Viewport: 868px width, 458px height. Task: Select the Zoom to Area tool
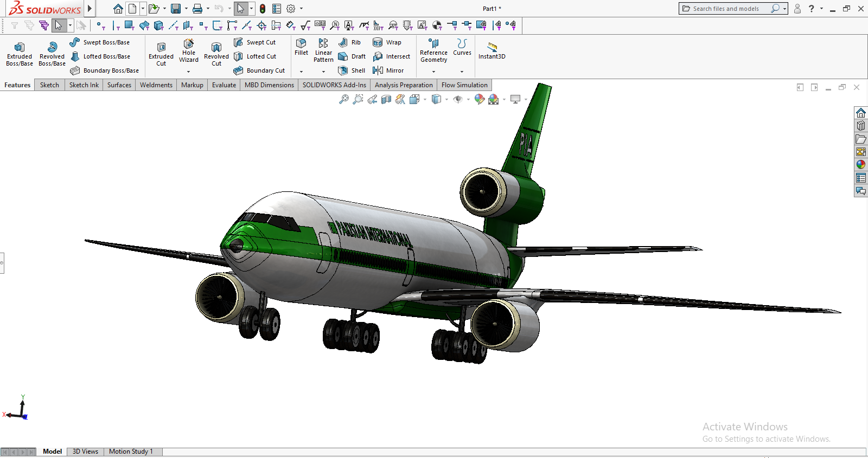point(358,99)
